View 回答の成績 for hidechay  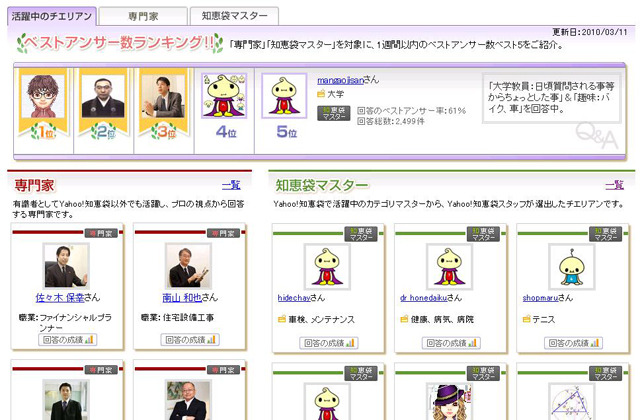(x=329, y=343)
